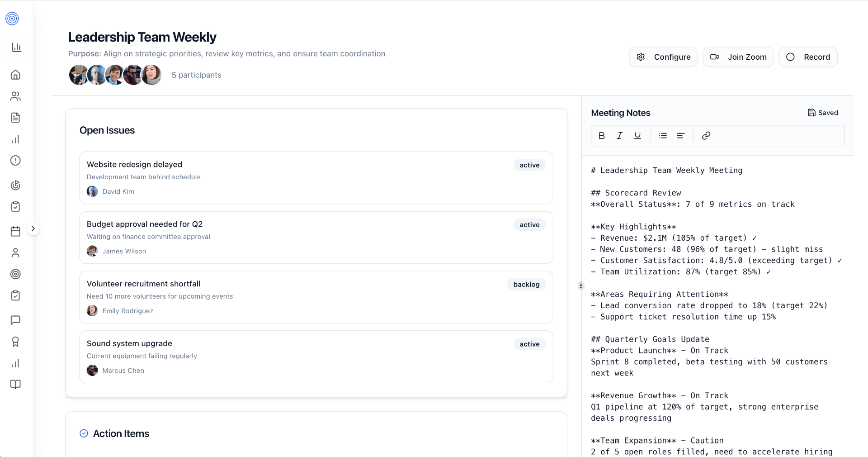Start recording with the Record button
Image resolution: width=868 pixels, height=457 pixels.
pos(808,57)
